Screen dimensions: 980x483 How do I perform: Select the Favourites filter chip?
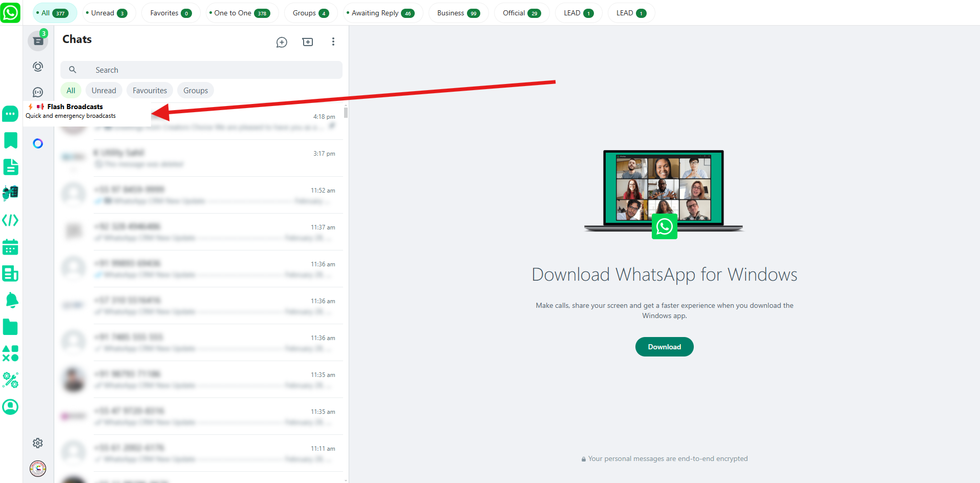(150, 91)
